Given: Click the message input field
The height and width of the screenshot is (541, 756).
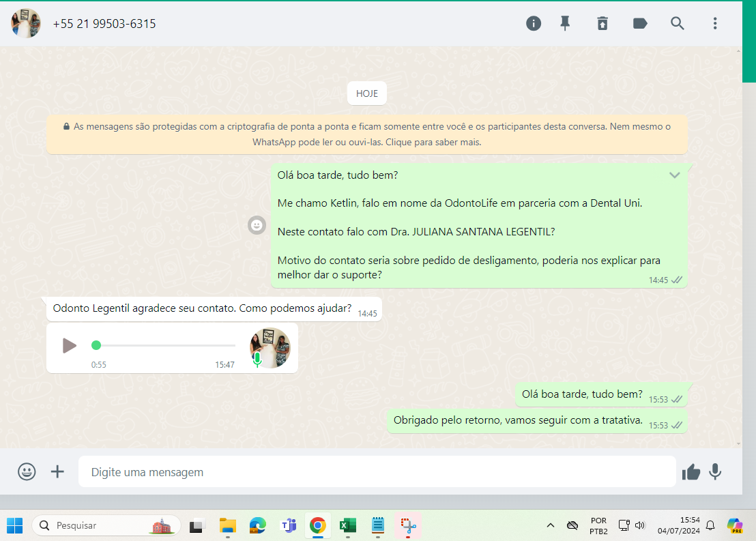Looking at the screenshot, I should coord(377,472).
